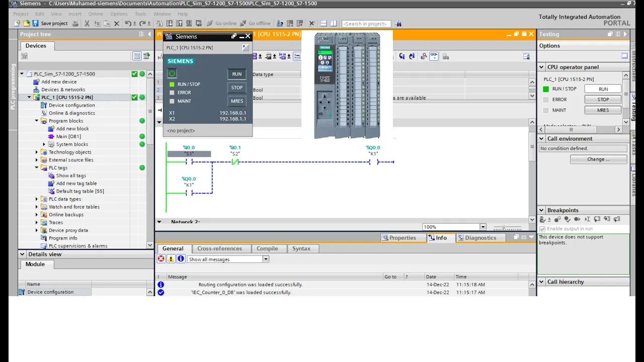The height and width of the screenshot is (362, 644).
Task: Expand the PLC_Sim_S7-1200_S7-1500 project node
Action: (22, 74)
